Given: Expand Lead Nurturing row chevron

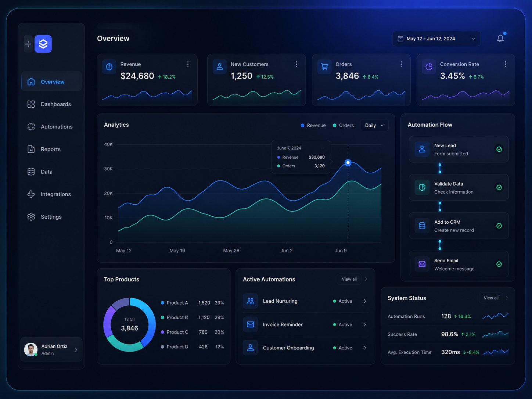Looking at the screenshot, I should coord(365,301).
